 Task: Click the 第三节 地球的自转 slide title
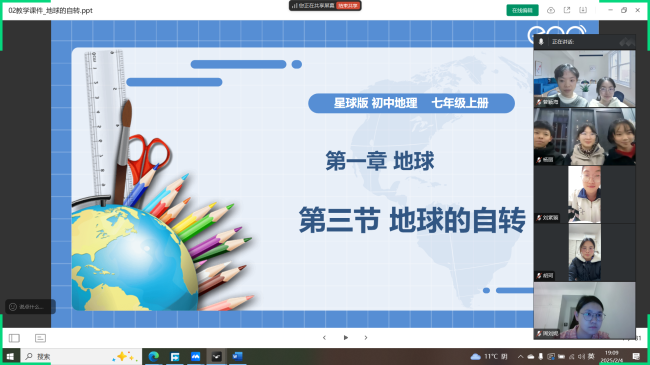point(412,220)
